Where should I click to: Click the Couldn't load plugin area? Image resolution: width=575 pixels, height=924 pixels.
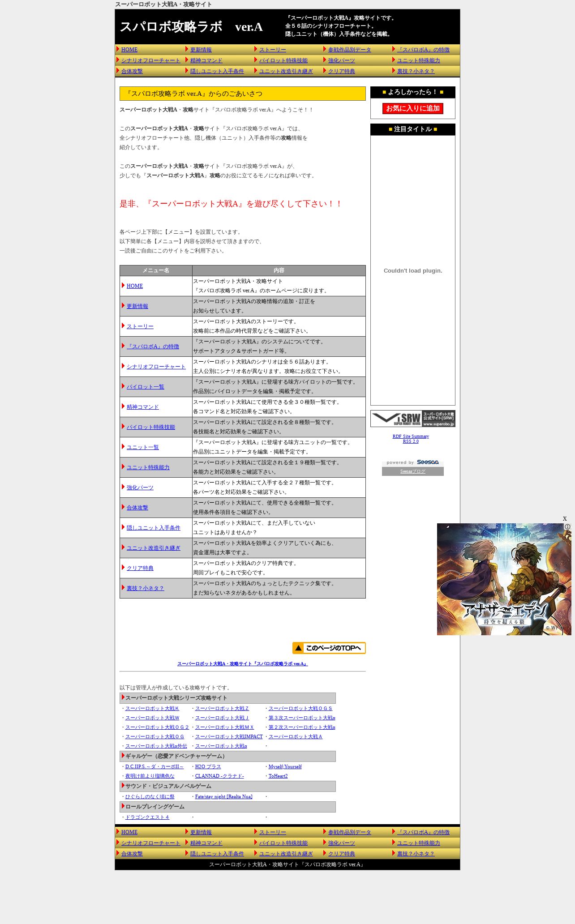(x=413, y=270)
